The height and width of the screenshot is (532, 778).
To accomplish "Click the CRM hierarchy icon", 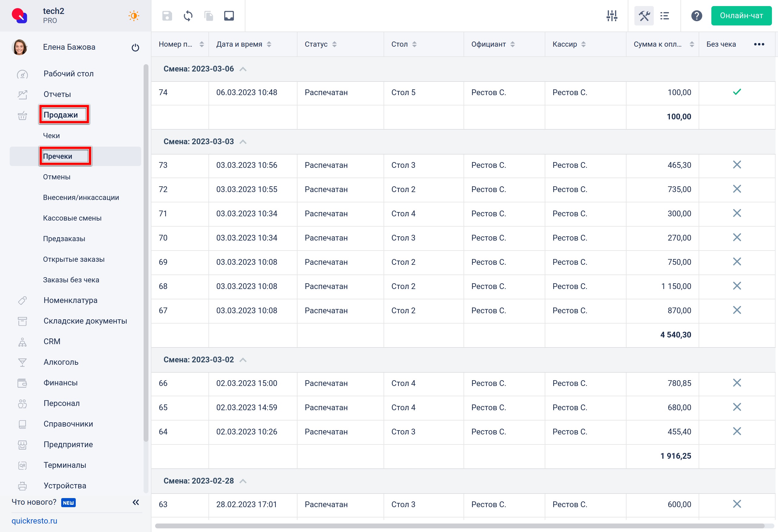I will click(x=22, y=342).
